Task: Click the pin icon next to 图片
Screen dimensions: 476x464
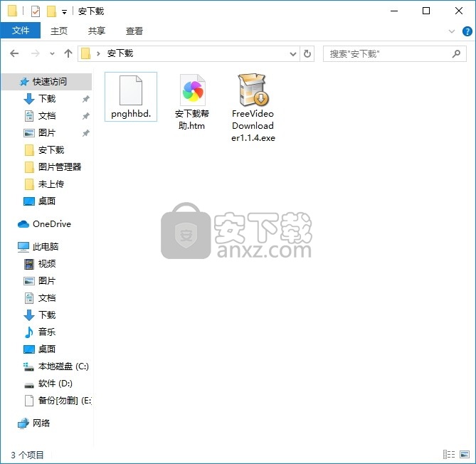Action: coord(86,133)
